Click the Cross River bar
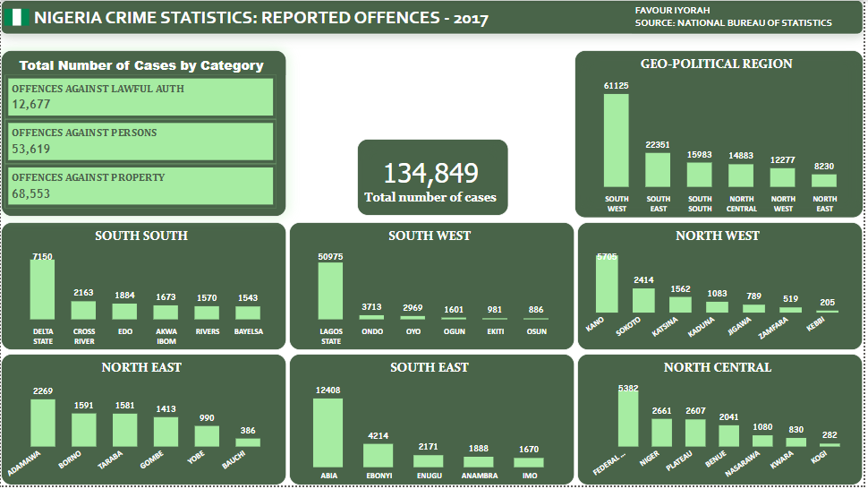This screenshot has height=489, width=868. (84, 310)
